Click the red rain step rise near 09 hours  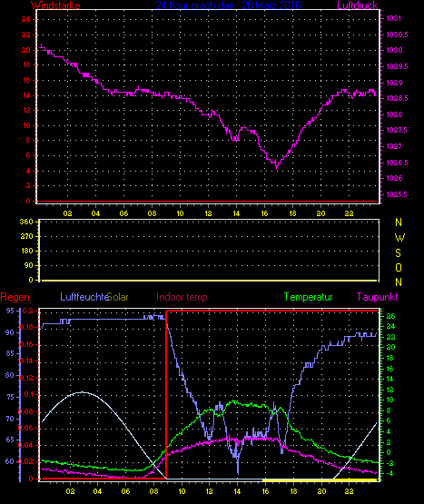[x=166, y=394]
